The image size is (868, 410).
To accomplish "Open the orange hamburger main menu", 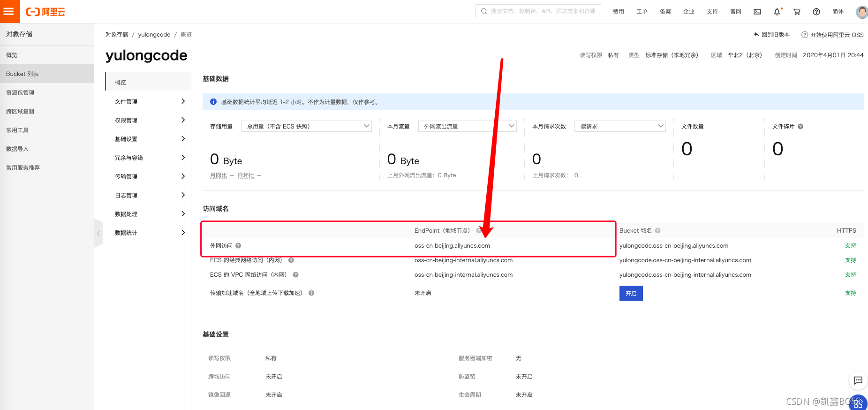I will [10, 11].
